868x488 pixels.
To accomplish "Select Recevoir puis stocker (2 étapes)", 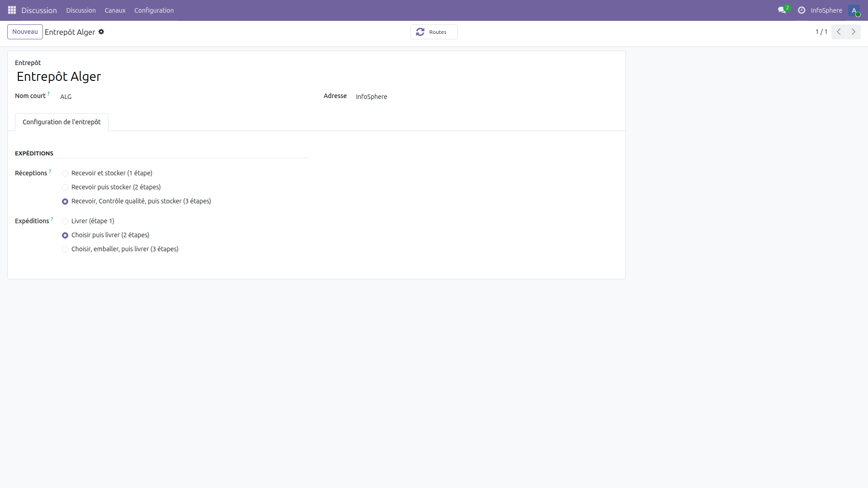I will click(65, 188).
